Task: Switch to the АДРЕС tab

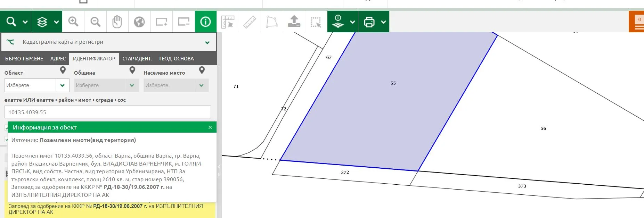Action: tap(58, 59)
